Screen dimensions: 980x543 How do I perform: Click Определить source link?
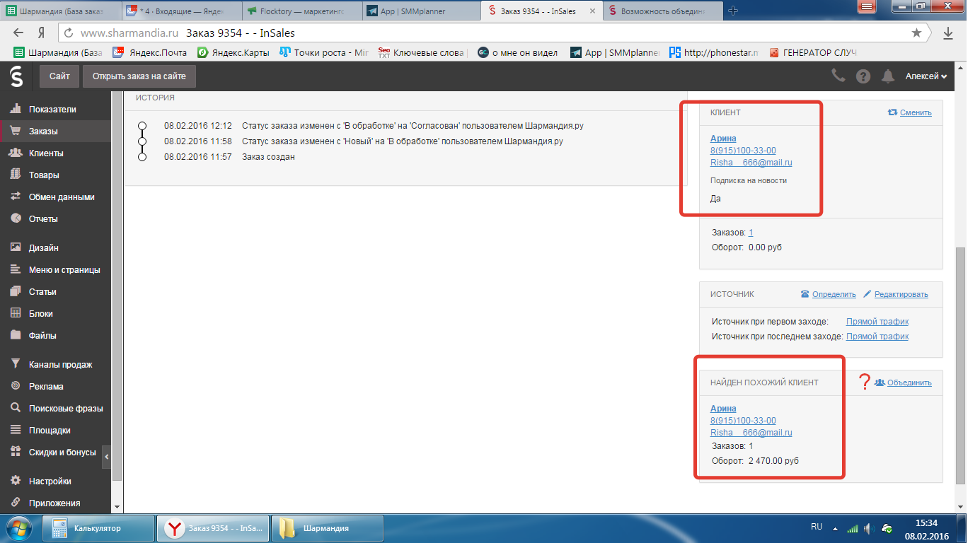point(834,294)
